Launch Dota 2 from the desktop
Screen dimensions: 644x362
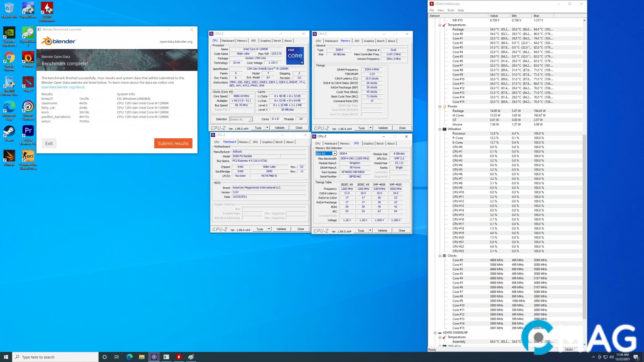28,83
